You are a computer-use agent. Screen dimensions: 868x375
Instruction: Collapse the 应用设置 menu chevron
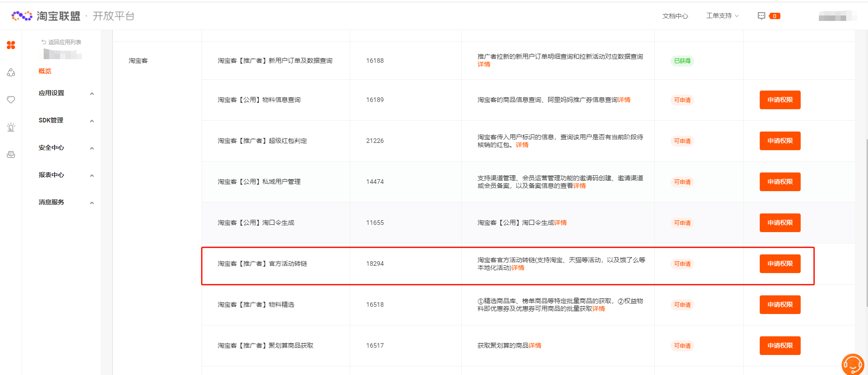92,94
